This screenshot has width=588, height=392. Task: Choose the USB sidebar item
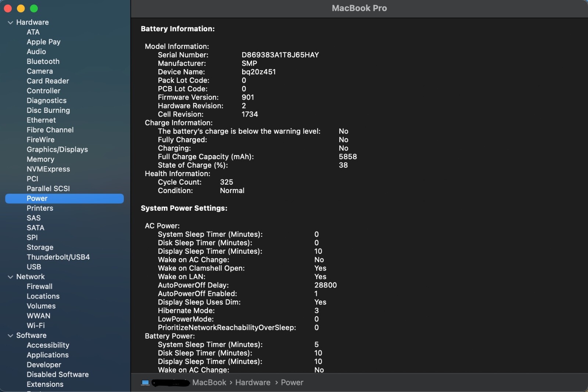point(34,267)
